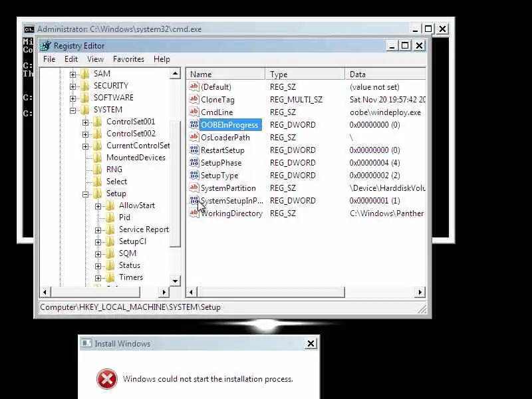Click the tree pane scroll up arrow
Image resolution: width=532 pixels, height=399 pixels.
pyautogui.click(x=175, y=73)
